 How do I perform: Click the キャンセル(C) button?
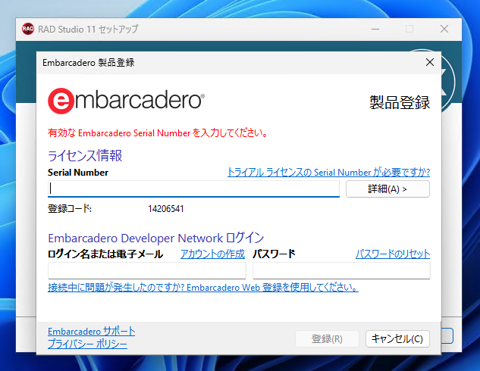pos(397,339)
